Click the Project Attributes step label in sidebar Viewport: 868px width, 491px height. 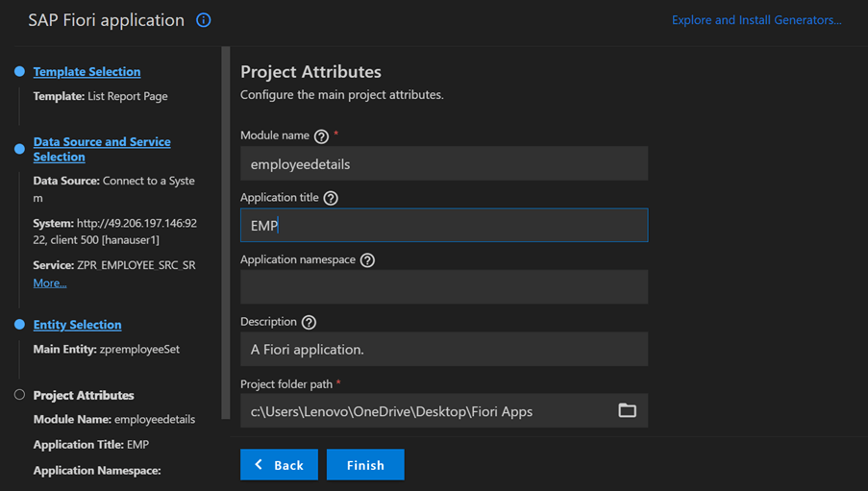(x=84, y=395)
